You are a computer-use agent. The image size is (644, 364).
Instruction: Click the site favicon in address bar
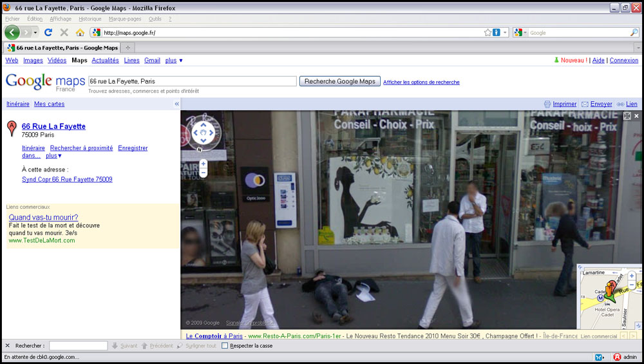[96, 32]
